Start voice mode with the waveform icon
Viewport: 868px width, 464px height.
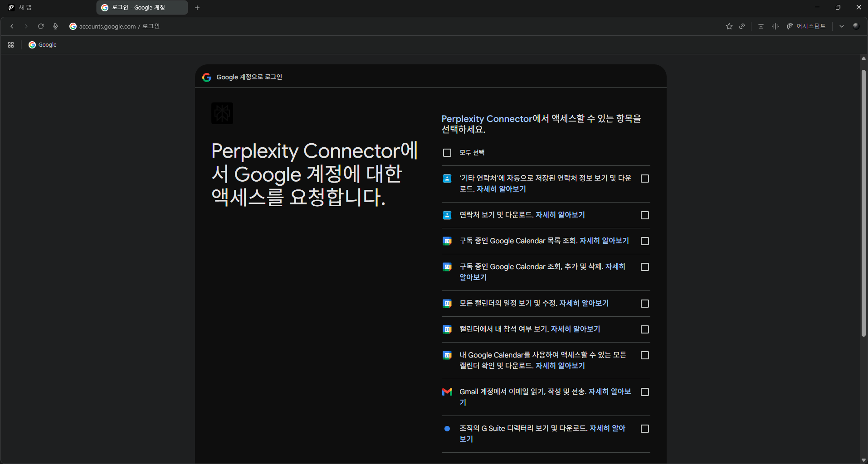pos(775,26)
